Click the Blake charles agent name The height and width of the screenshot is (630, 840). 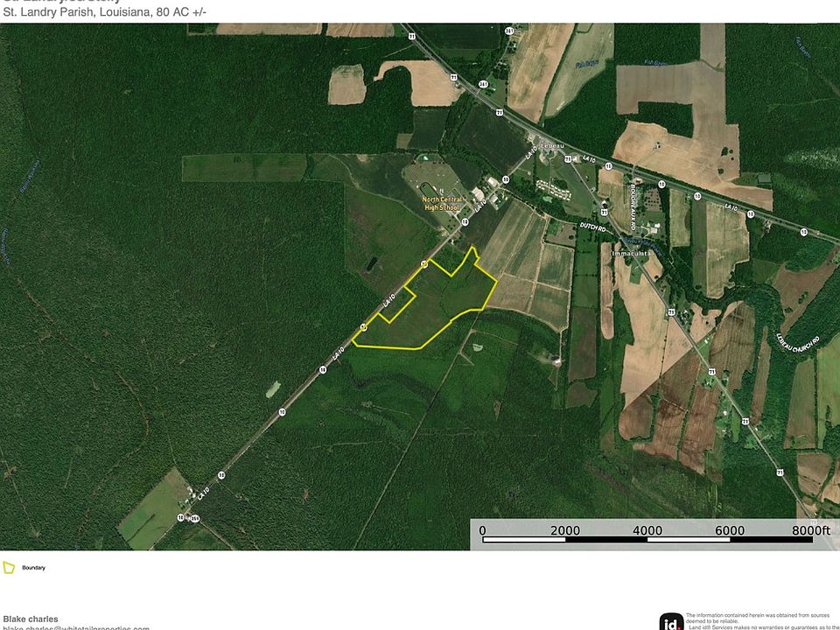(31, 619)
